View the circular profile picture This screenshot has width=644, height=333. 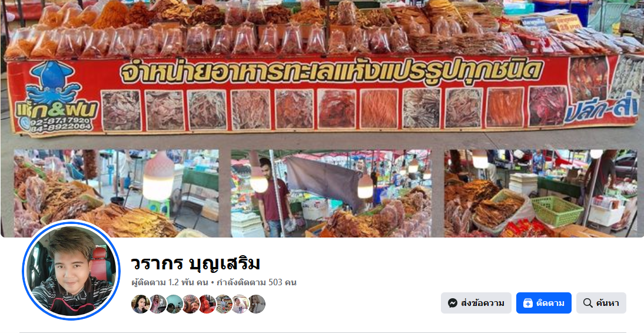click(x=71, y=270)
